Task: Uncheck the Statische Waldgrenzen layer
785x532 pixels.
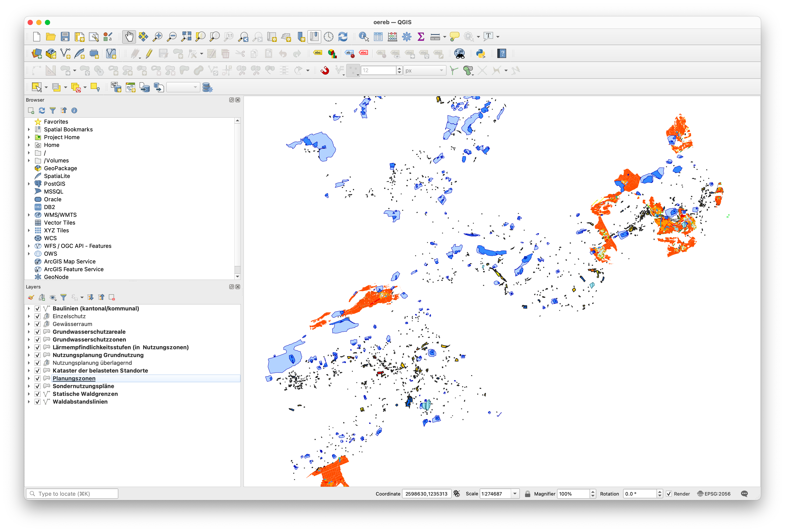Action: pyautogui.click(x=38, y=394)
